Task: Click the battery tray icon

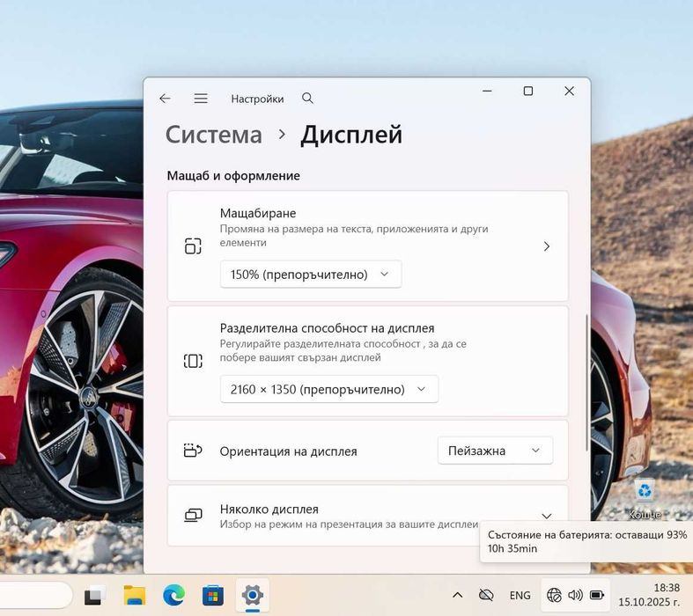Action: (x=597, y=595)
